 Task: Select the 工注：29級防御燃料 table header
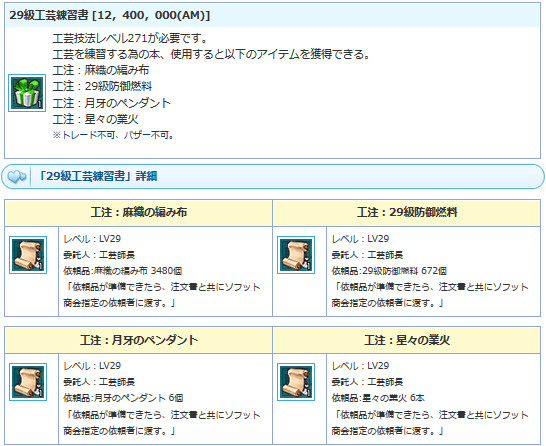click(x=407, y=212)
